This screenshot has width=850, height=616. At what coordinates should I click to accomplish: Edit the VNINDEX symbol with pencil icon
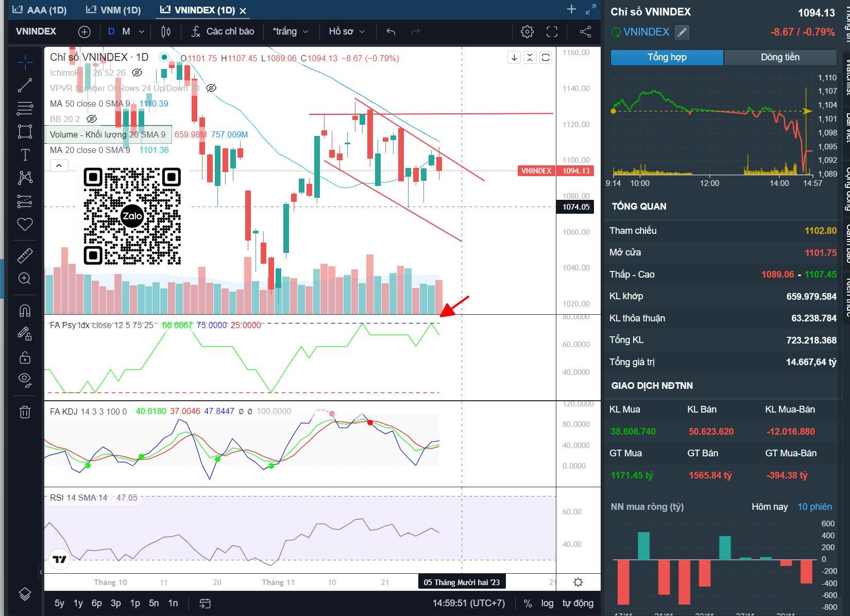coord(682,32)
